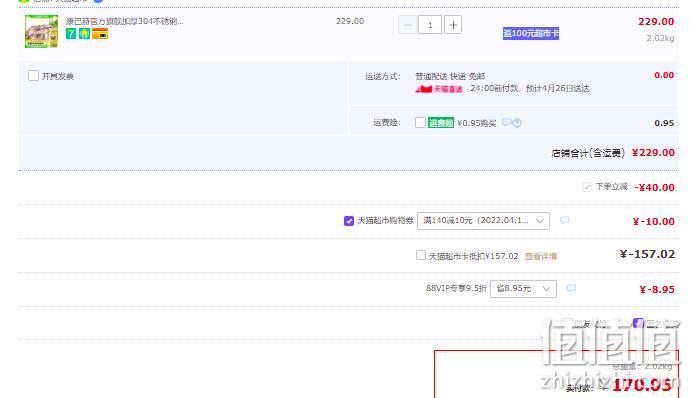Select the 170.05 final payment amount
This screenshot has height=398, width=690.
point(642,385)
